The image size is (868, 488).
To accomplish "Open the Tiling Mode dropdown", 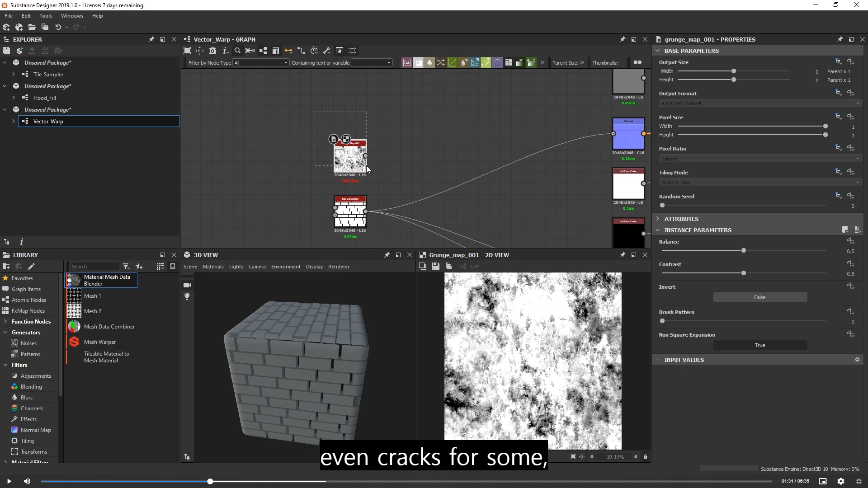I will coord(759,183).
